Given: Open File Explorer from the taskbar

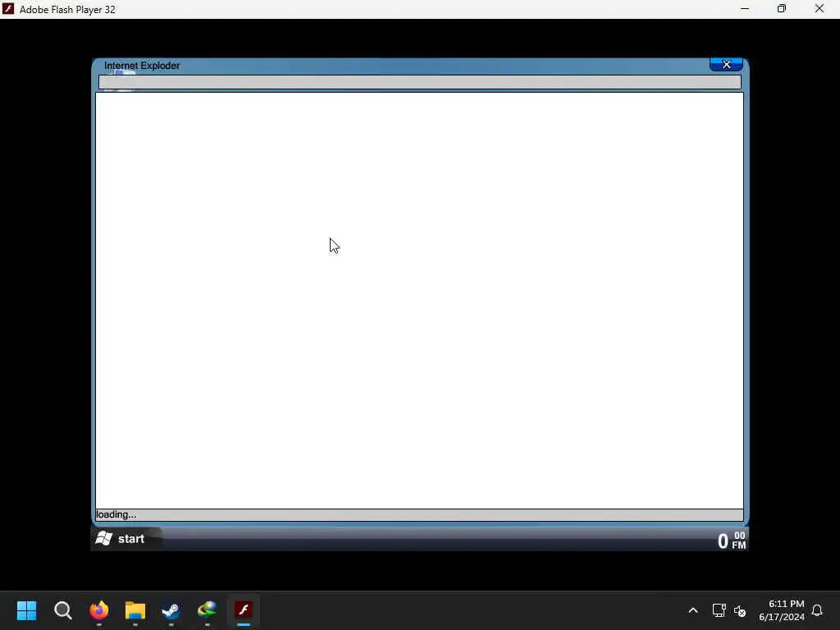Looking at the screenshot, I should click(x=135, y=610).
